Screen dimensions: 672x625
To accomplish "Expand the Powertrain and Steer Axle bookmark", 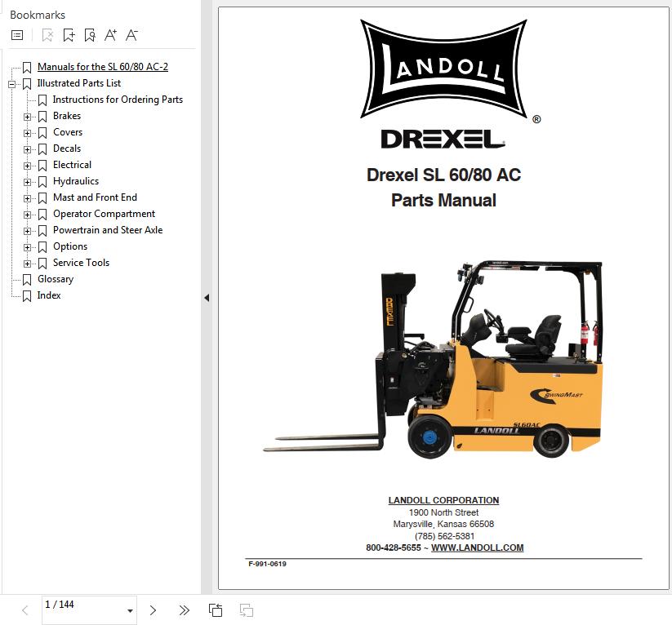I will point(27,231).
